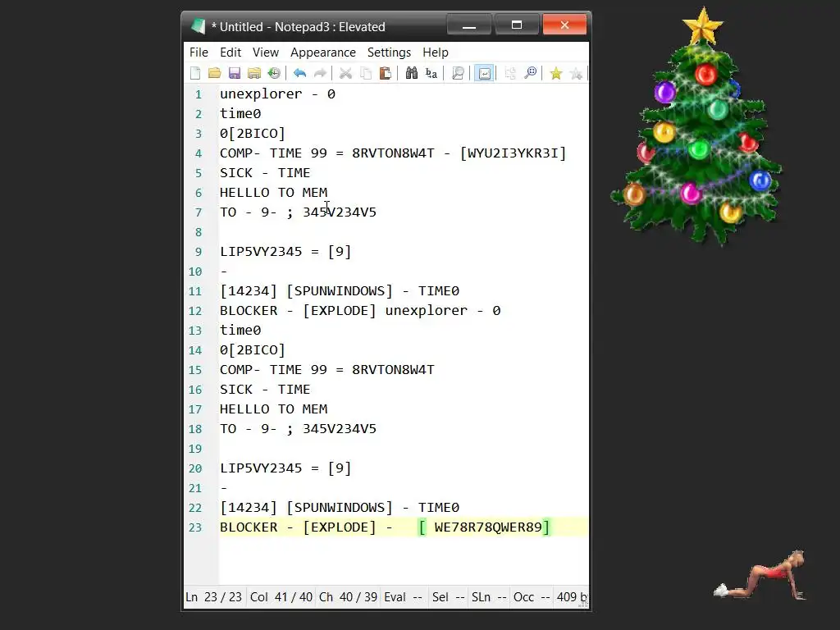
Task: Copy selection with the toolbar icon
Action: click(366, 73)
